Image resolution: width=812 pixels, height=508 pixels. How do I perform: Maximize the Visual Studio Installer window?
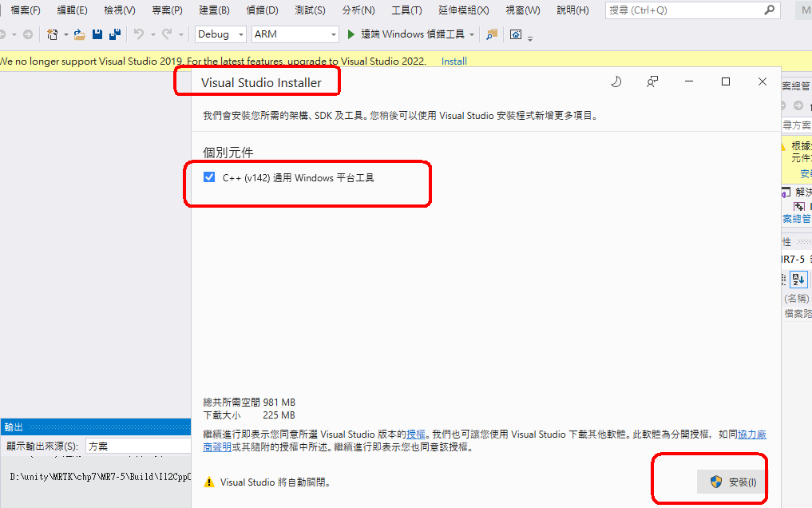[726, 81]
